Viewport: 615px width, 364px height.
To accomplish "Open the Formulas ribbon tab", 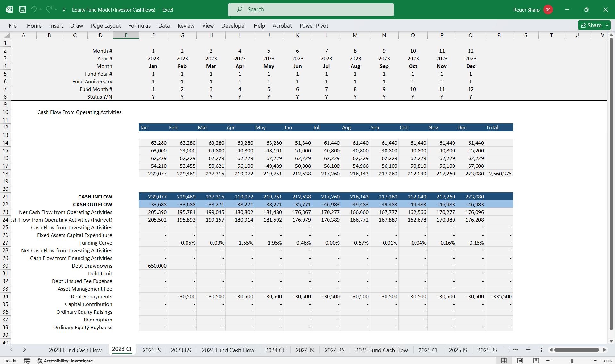I will point(139,26).
